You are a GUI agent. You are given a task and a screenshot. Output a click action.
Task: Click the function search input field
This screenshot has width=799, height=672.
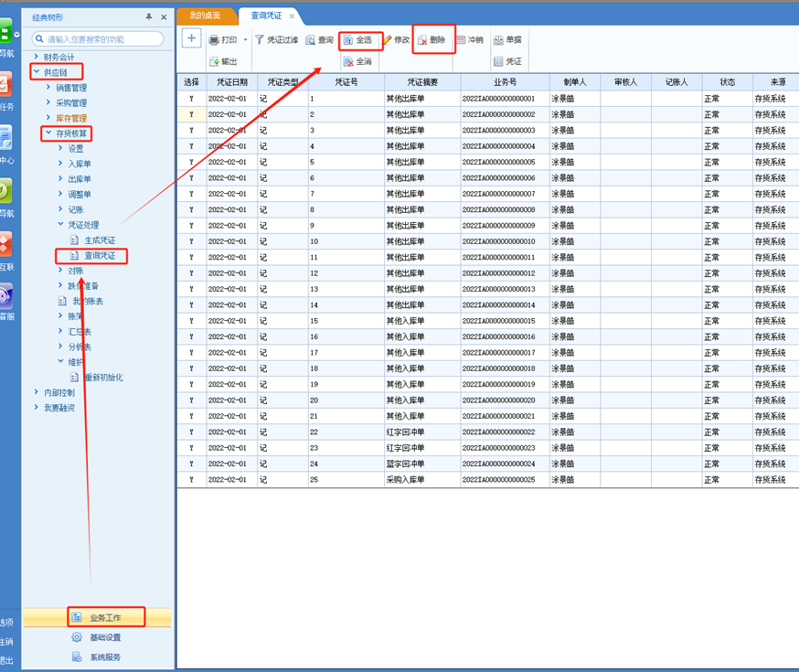(x=98, y=39)
